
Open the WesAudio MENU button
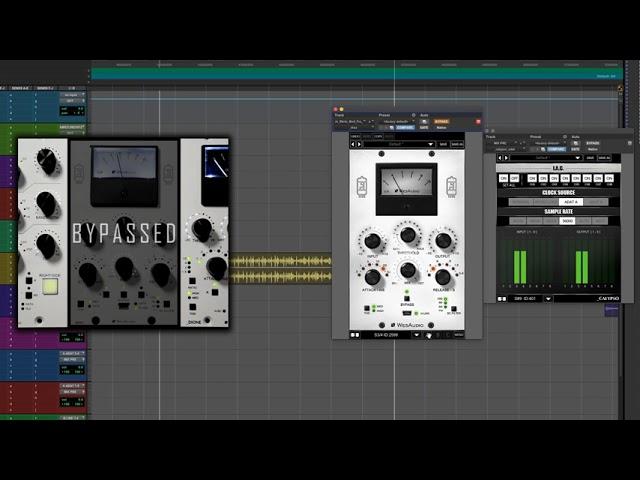pos(459,335)
